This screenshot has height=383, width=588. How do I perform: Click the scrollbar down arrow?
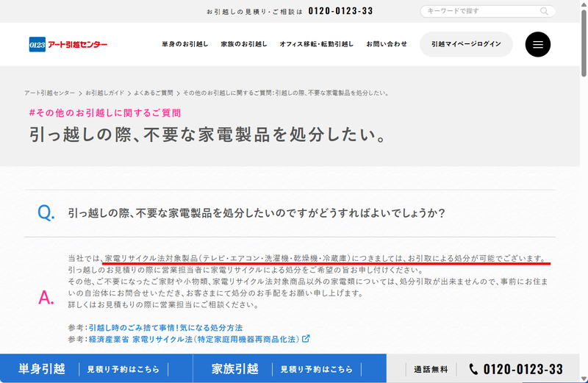[x=584, y=379]
